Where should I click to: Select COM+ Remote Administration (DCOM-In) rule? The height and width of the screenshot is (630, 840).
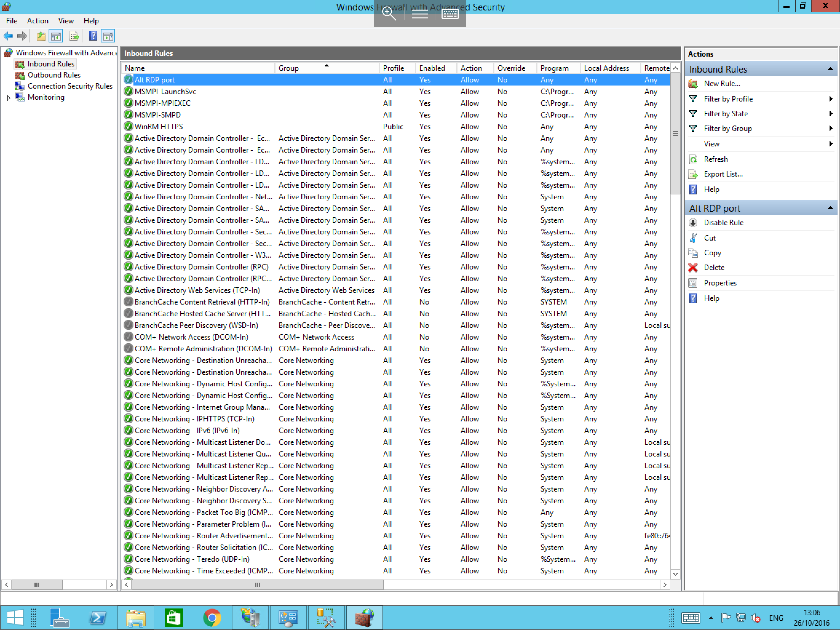(x=396, y=349)
